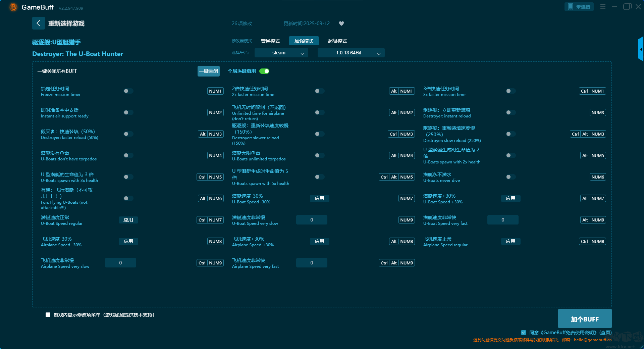Select 超级模式 trainer mode
Screen dimensions: 644x349
pos(337,41)
